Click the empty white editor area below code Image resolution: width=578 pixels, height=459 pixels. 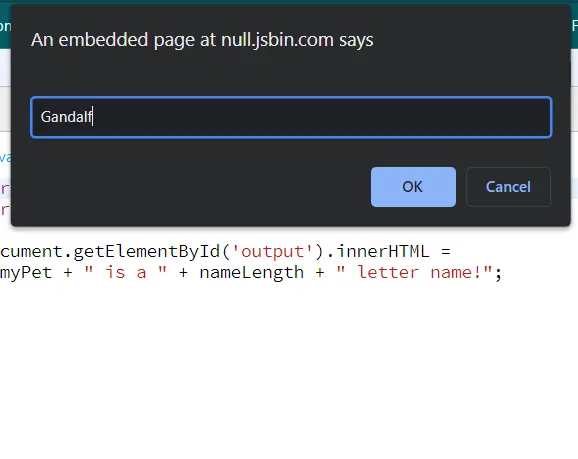(x=289, y=369)
